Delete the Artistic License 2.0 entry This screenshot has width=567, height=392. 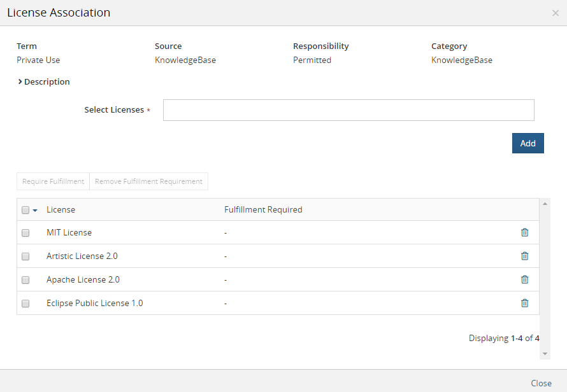click(x=524, y=256)
